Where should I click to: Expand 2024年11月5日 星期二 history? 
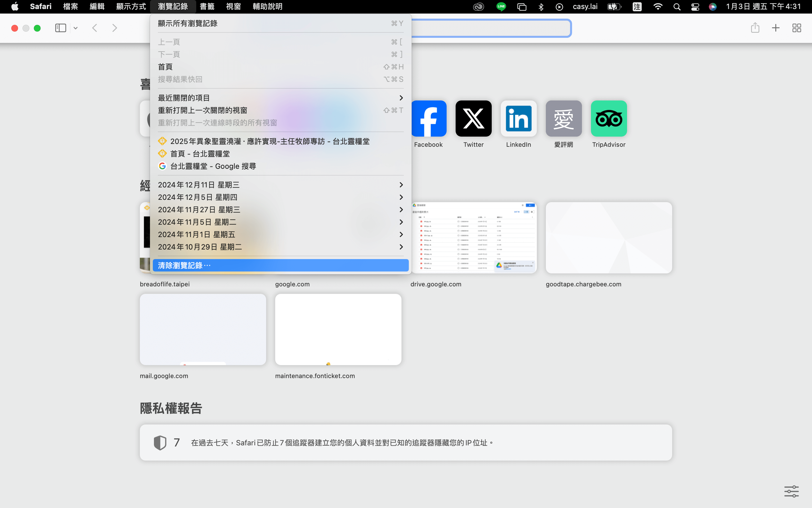pos(281,222)
